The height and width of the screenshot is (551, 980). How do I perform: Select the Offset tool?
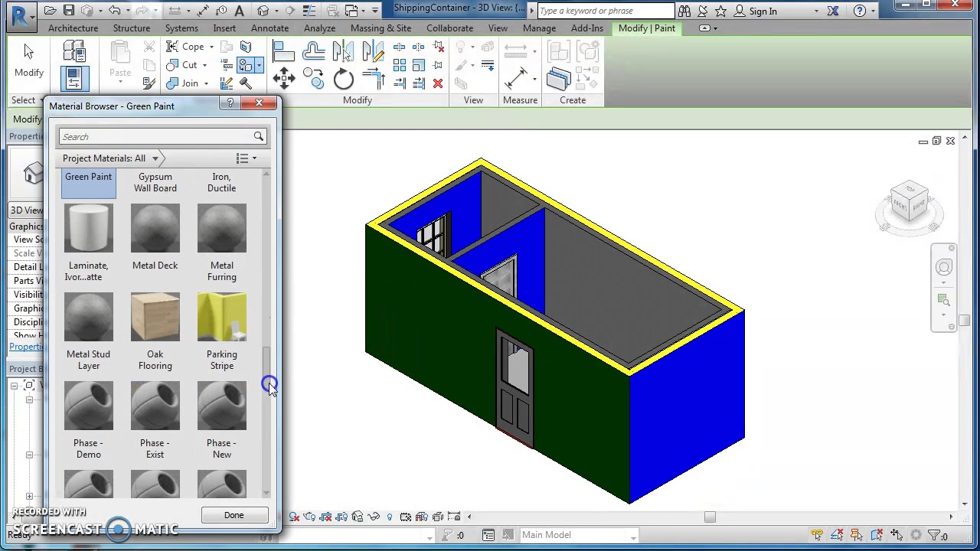tap(314, 51)
